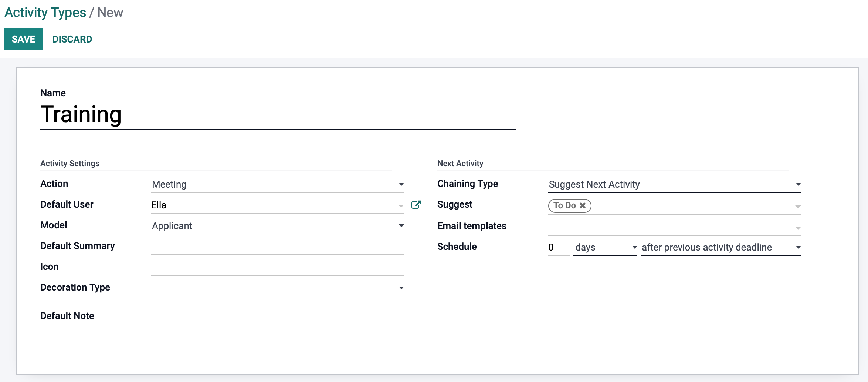The height and width of the screenshot is (382, 868).
Task: Remove the To Do tag
Action: tap(583, 205)
